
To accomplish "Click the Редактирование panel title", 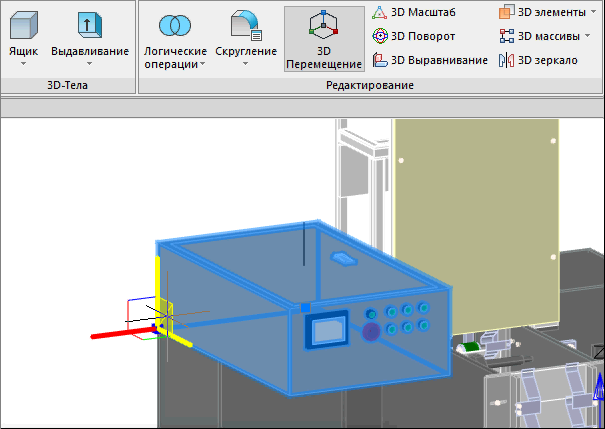I will coord(370,85).
